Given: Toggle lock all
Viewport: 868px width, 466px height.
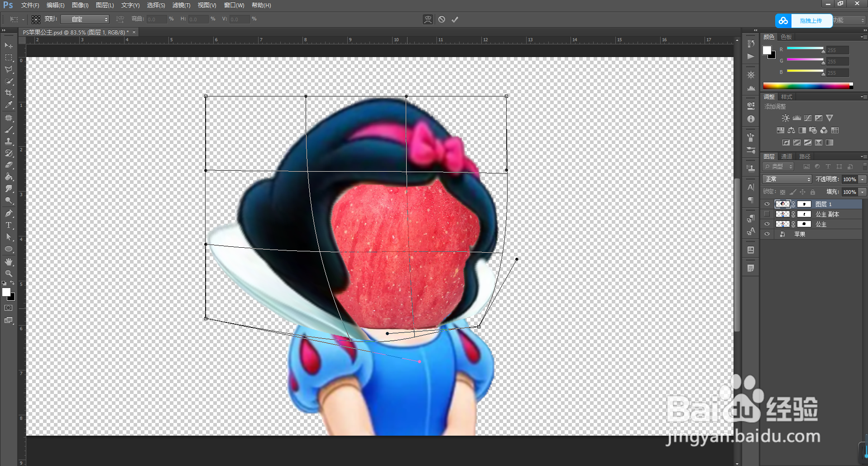Looking at the screenshot, I should click(x=812, y=192).
